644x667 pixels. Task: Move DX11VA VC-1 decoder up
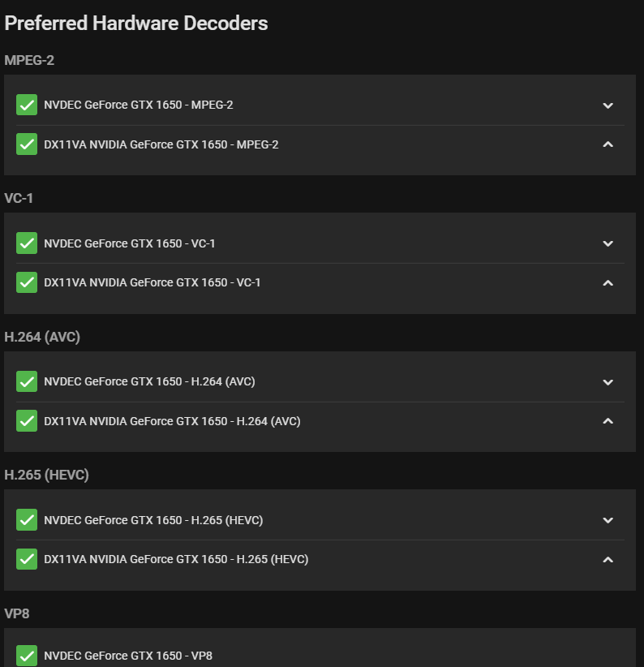click(608, 282)
